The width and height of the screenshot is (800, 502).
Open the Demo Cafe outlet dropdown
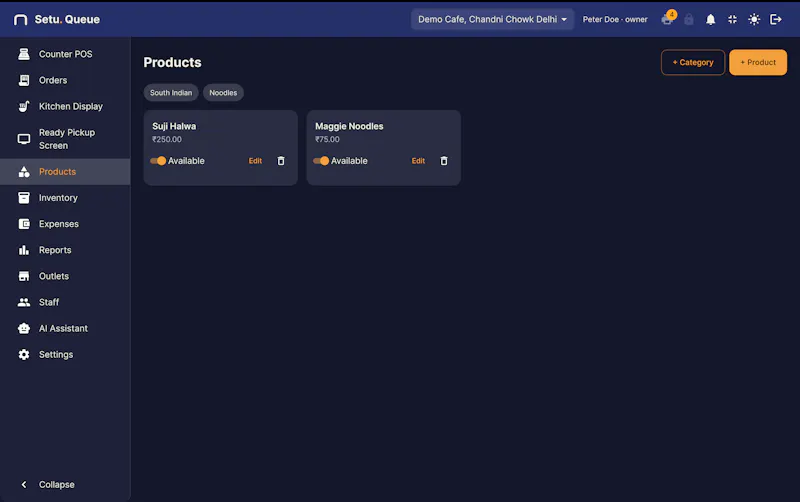(492, 19)
